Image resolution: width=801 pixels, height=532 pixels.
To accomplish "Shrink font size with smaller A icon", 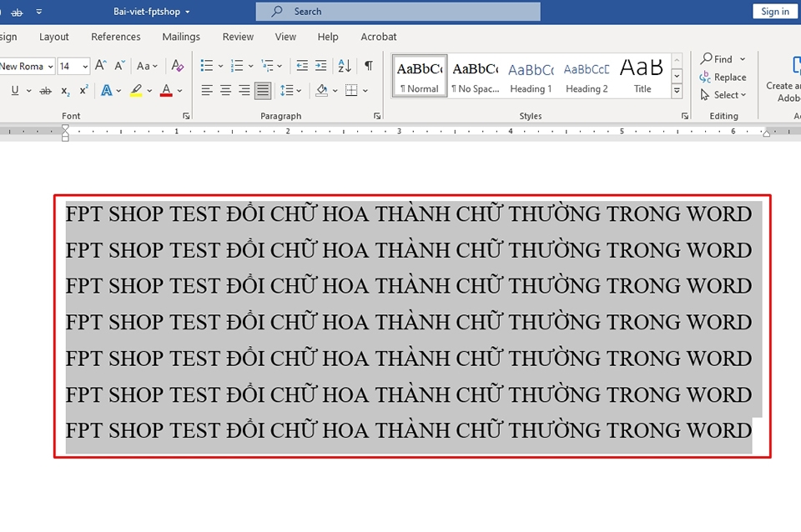I will (x=119, y=65).
